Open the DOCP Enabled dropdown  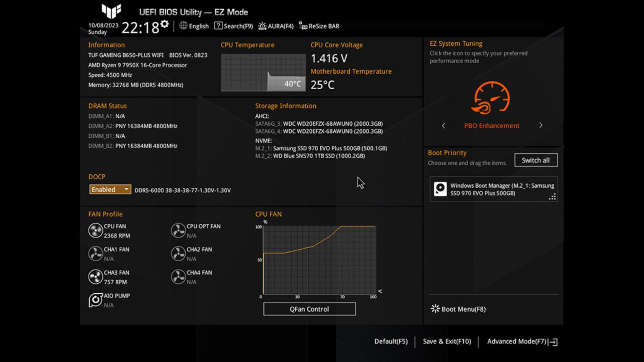[110, 189]
